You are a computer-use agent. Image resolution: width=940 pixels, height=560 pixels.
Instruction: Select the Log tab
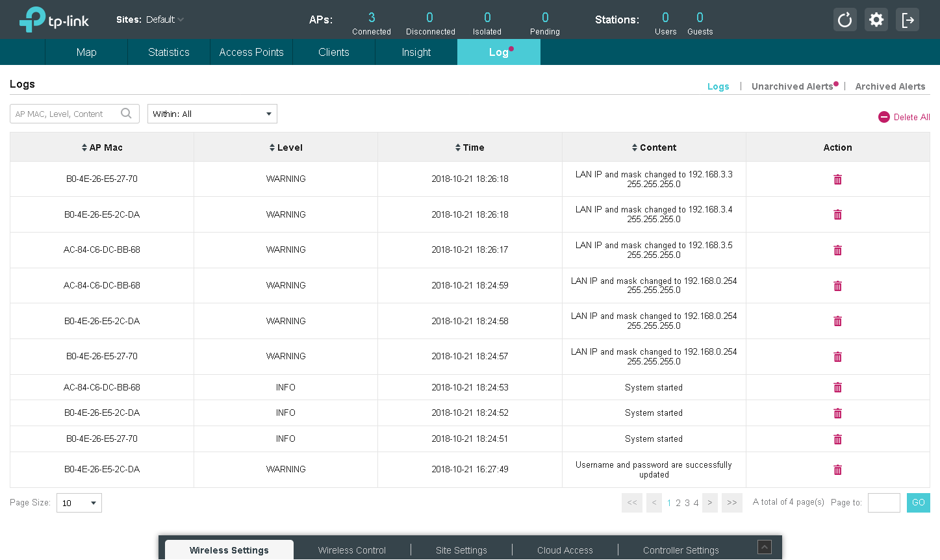[499, 52]
